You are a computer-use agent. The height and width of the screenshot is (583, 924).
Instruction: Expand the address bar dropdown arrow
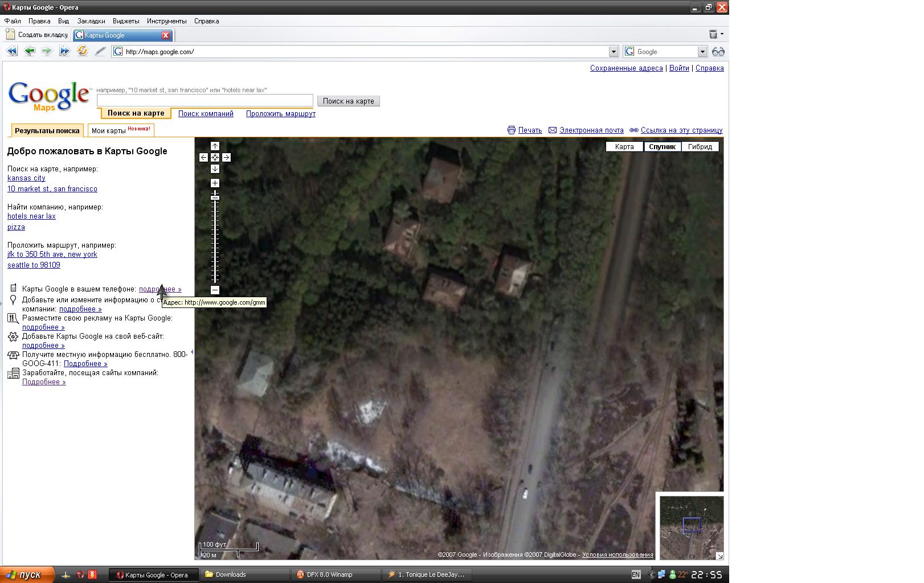coord(614,52)
